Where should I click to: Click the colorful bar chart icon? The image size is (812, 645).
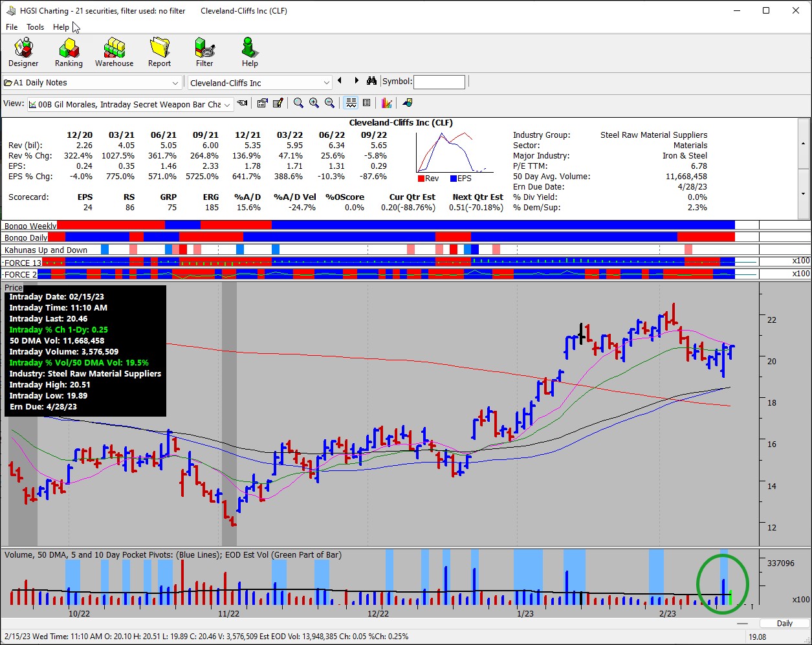tap(387, 104)
